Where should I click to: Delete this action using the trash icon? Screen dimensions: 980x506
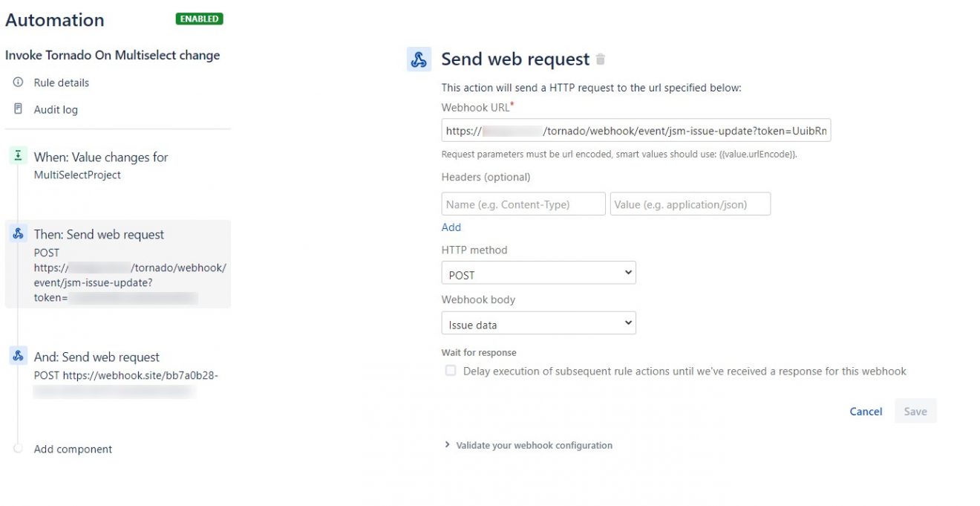(599, 58)
